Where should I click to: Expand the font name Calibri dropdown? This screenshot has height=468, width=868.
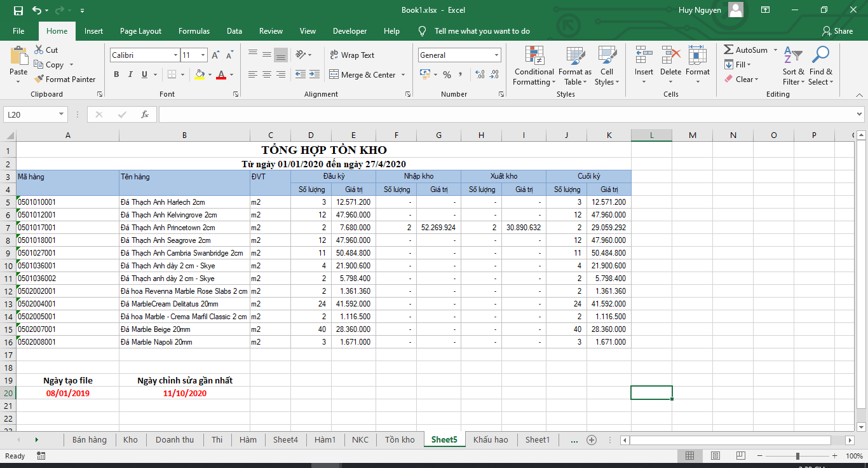[175, 55]
